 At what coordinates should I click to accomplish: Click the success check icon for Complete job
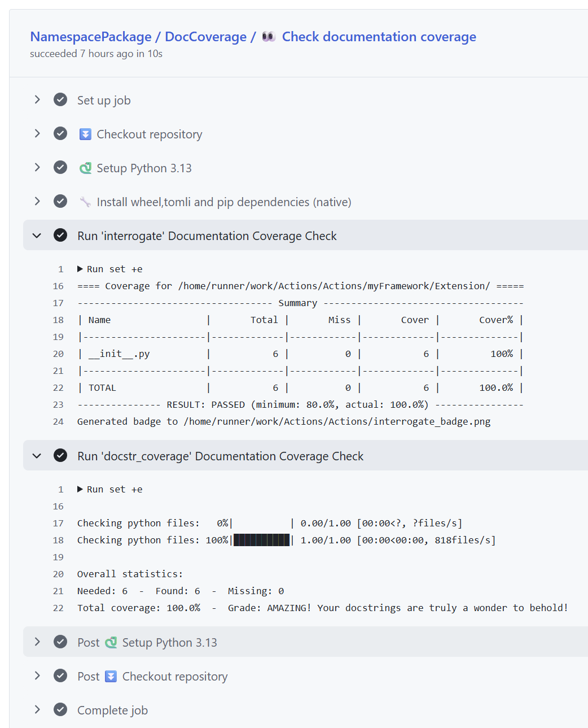click(x=60, y=710)
